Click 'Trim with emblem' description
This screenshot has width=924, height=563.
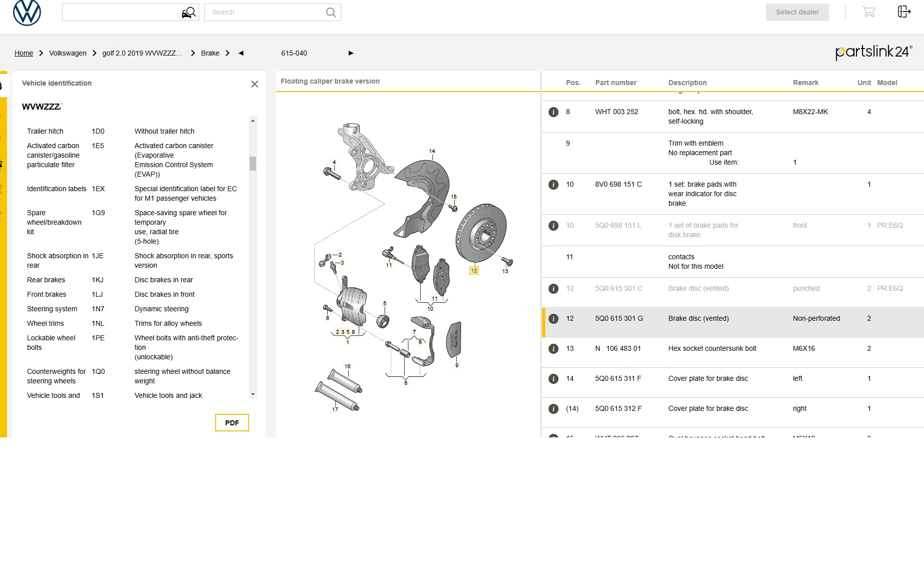(696, 143)
